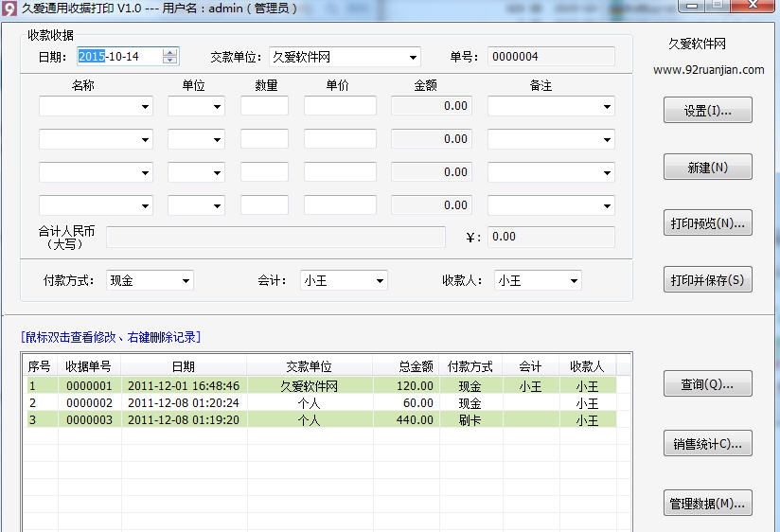Click the second row 单价 input field
Image resolution: width=780 pixels, height=532 pixels.
pos(340,139)
